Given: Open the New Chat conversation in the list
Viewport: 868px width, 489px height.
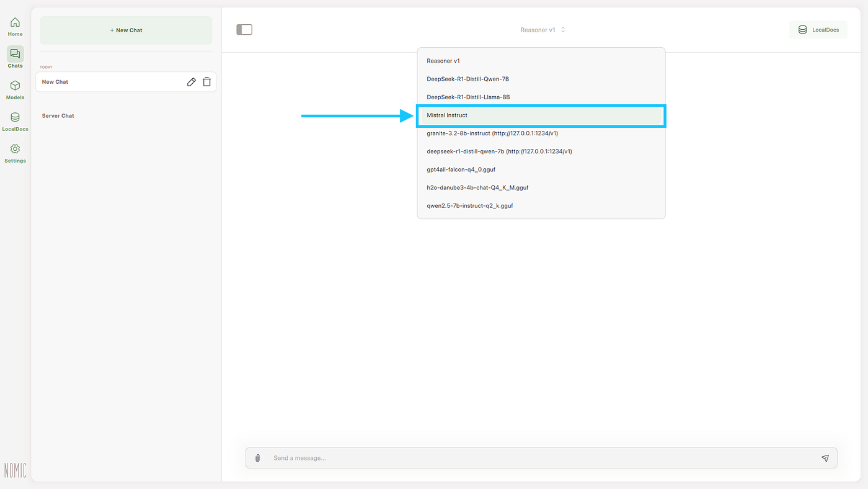Looking at the screenshot, I should [x=126, y=82].
